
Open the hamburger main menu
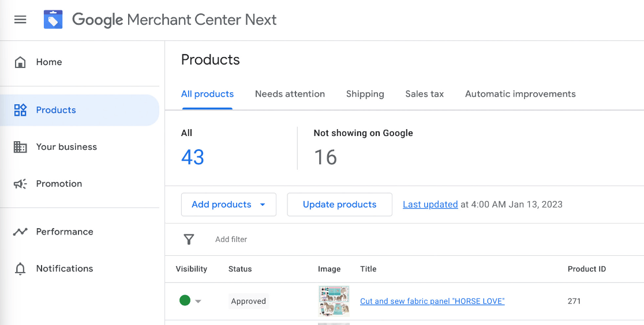click(20, 20)
